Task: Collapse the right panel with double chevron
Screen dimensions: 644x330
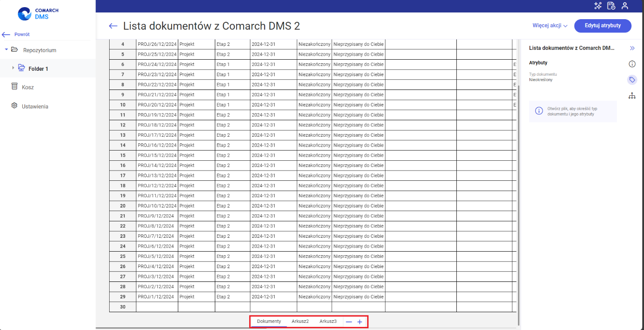Action: pos(632,48)
